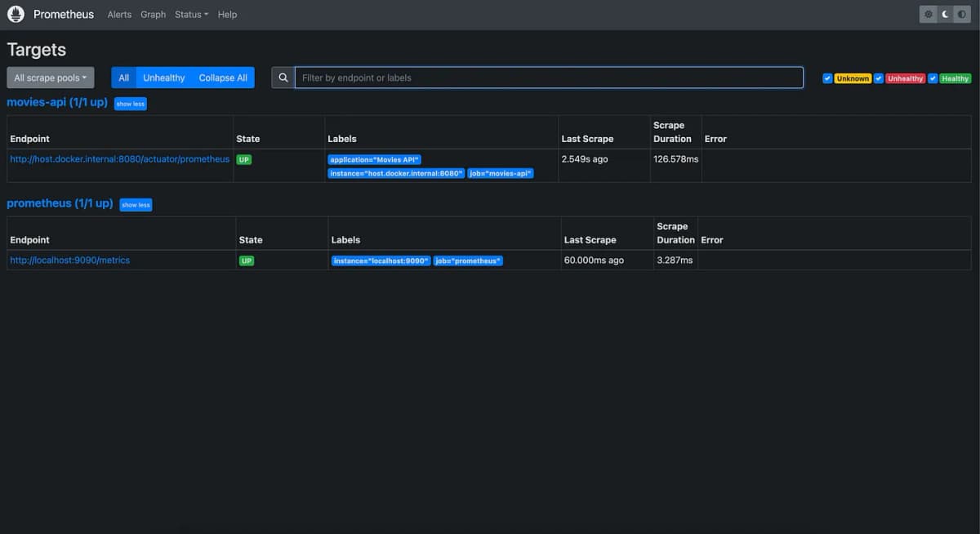Click the application="Movies API" label
Image resolution: width=980 pixels, height=534 pixels.
(x=375, y=160)
